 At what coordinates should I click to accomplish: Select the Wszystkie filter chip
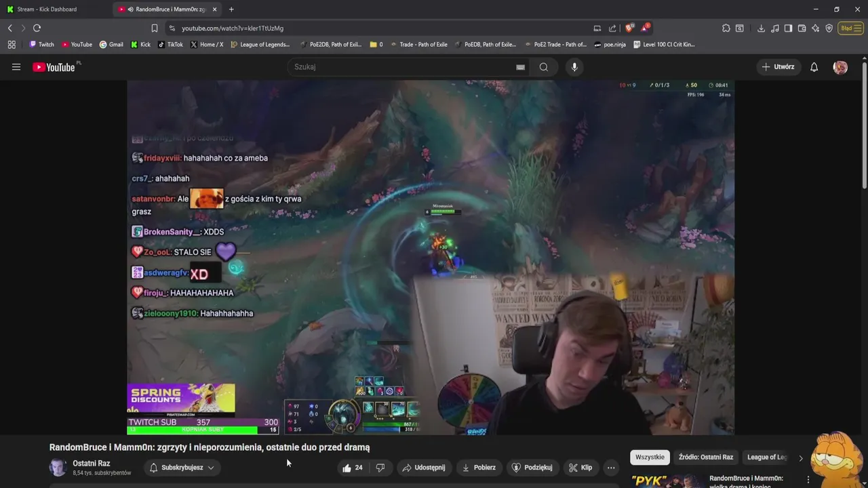650,457
